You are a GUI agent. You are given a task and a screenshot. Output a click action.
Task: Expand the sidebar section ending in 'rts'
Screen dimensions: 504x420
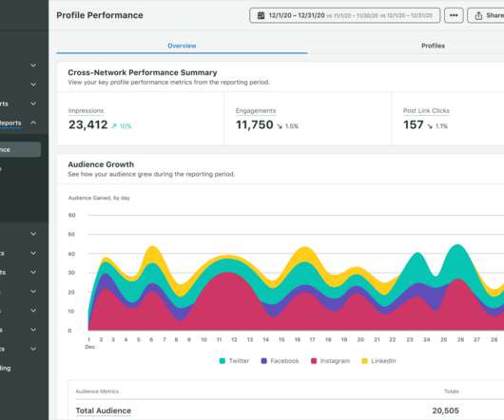pos(33,104)
